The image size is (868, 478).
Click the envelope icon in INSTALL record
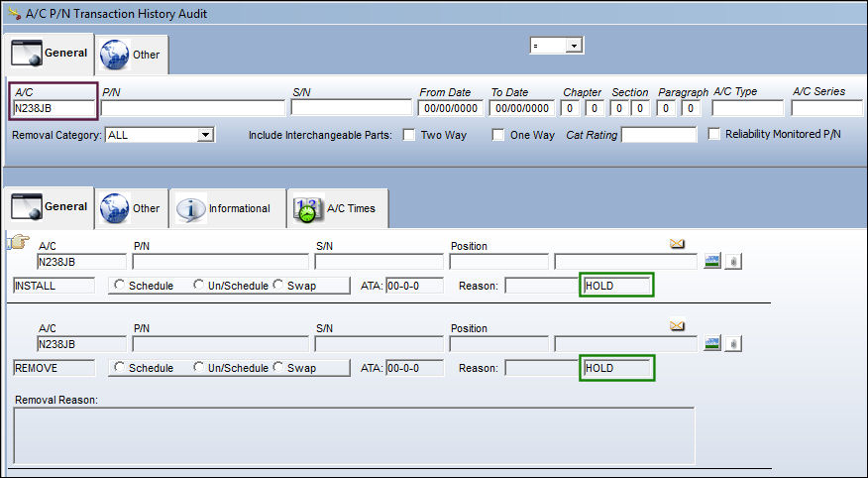click(677, 244)
